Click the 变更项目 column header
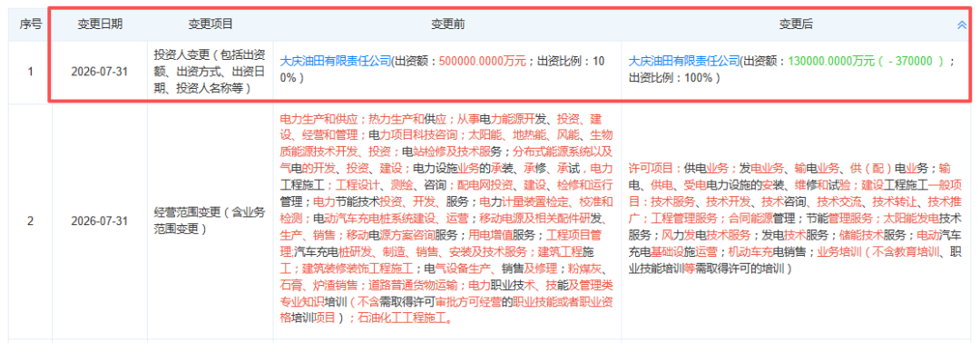 tap(210, 24)
